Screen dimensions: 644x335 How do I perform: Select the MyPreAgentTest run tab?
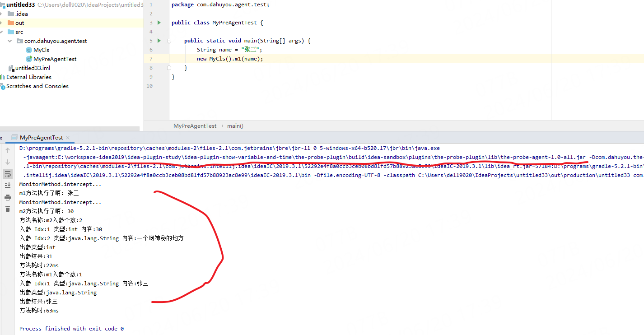coord(41,138)
